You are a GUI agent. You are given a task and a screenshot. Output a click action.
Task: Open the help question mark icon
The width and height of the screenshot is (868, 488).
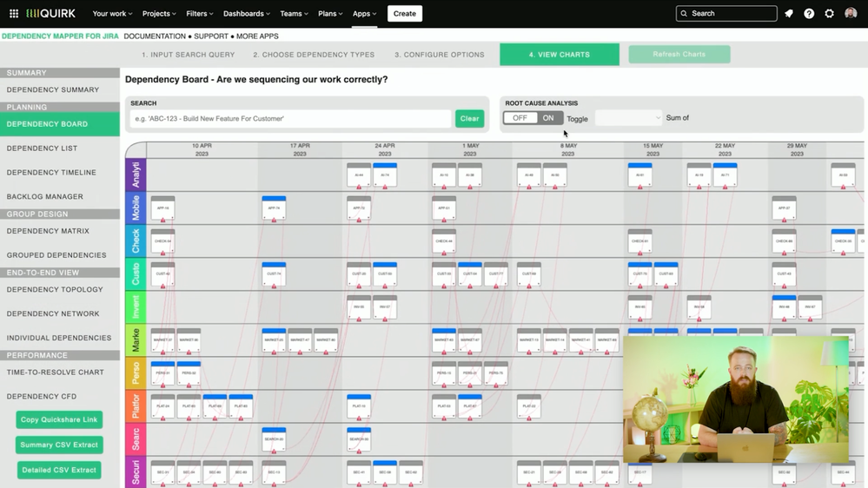click(x=809, y=13)
